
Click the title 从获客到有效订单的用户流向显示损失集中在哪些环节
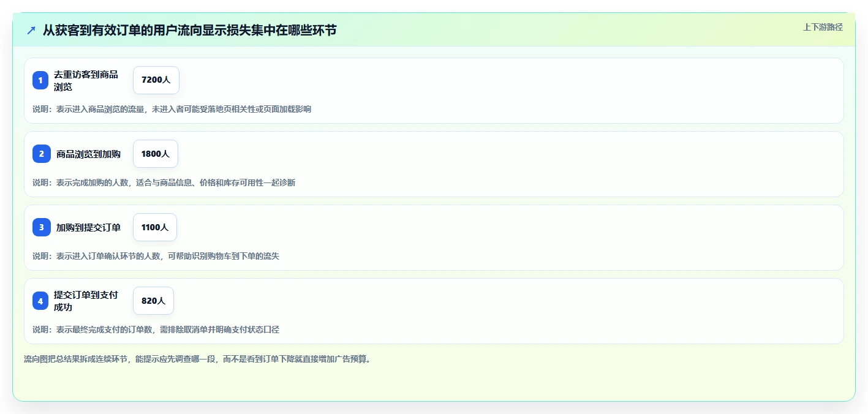[x=189, y=30]
